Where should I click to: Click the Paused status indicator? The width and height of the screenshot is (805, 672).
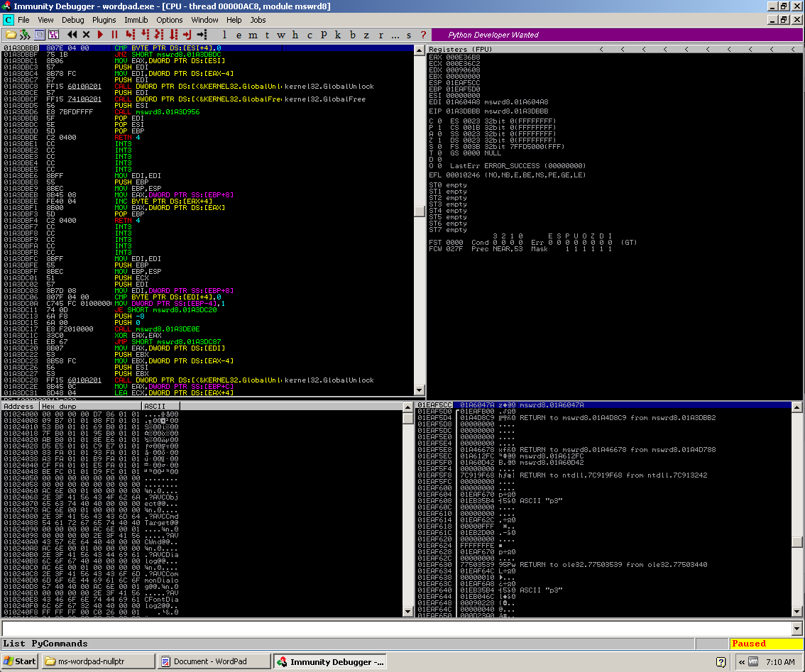pyautogui.click(x=766, y=644)
